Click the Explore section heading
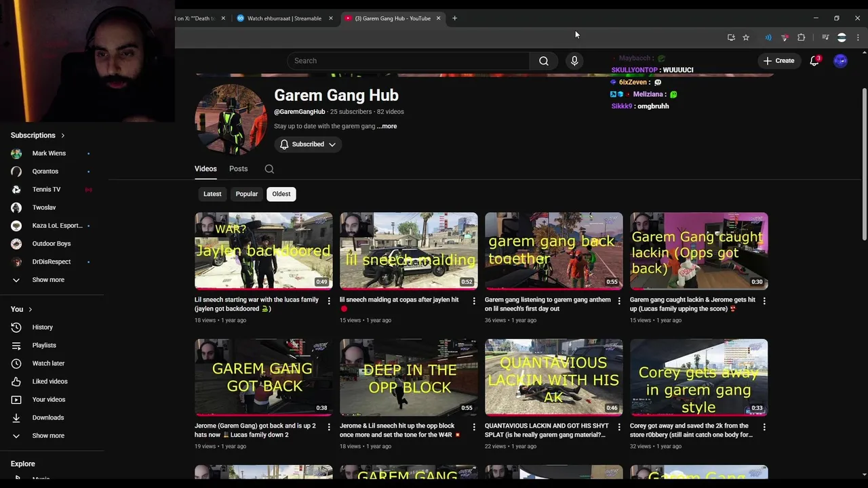The image size is (868, 488). [22, 464]
